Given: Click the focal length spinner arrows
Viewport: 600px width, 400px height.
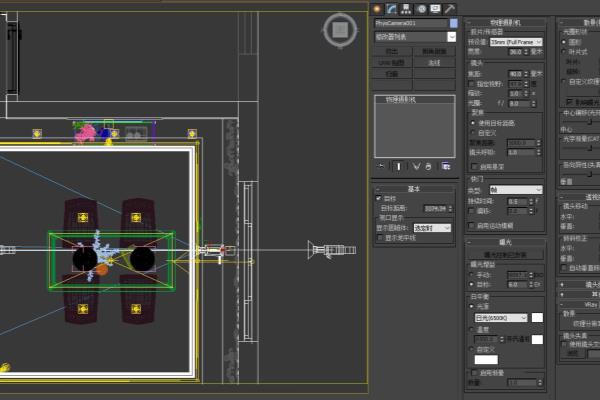Looking at the screenshot, I should pyautogui.click(x=527, y=73).
